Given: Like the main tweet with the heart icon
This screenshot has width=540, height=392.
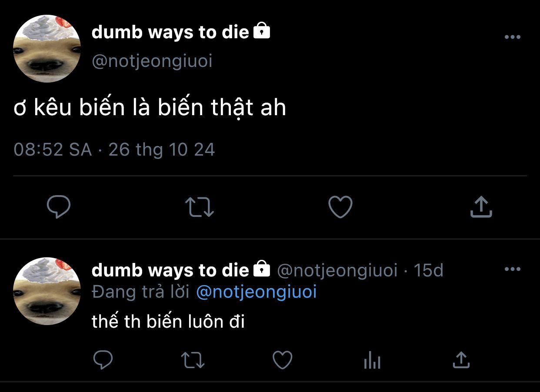Looking at the screenshot, I should pyautogui.click(x=340, y=207).
